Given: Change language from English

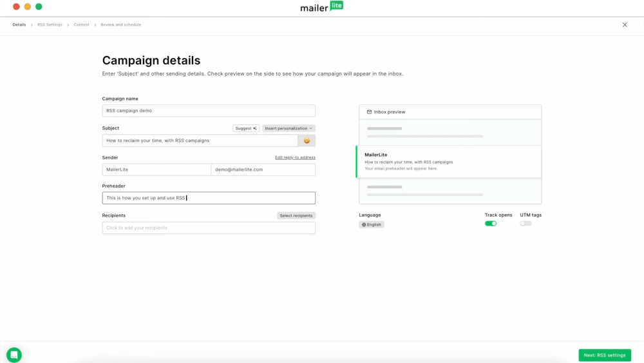Looking at the screenshot, I should pyautogui.click(x=372, y=224).
